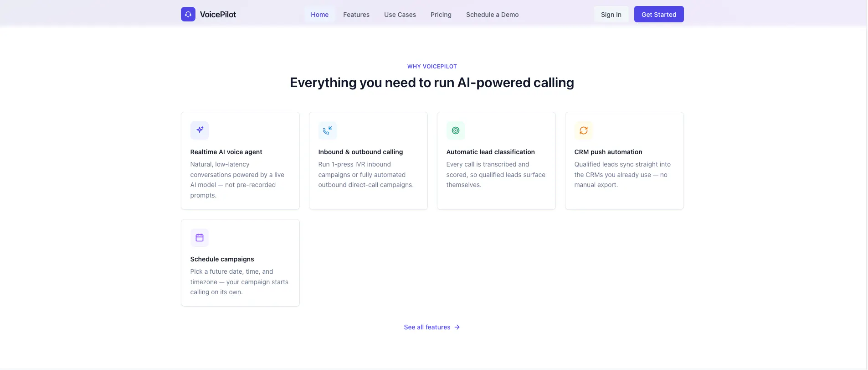Click the description starting with Qualified leads sync

[x=622, y=175]
